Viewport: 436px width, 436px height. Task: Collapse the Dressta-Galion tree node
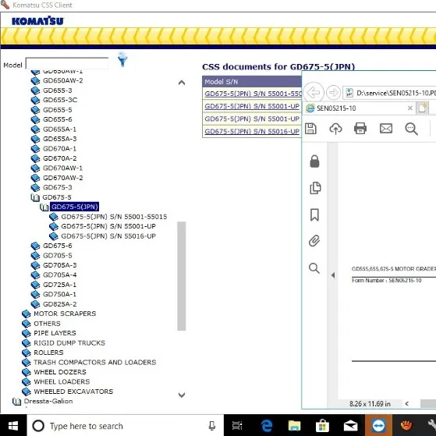(x=17, y=401)
